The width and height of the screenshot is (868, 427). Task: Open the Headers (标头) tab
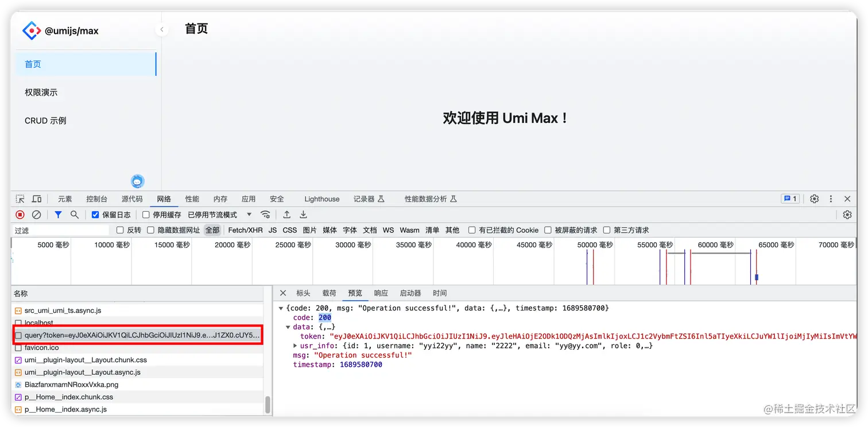[303, 293]
